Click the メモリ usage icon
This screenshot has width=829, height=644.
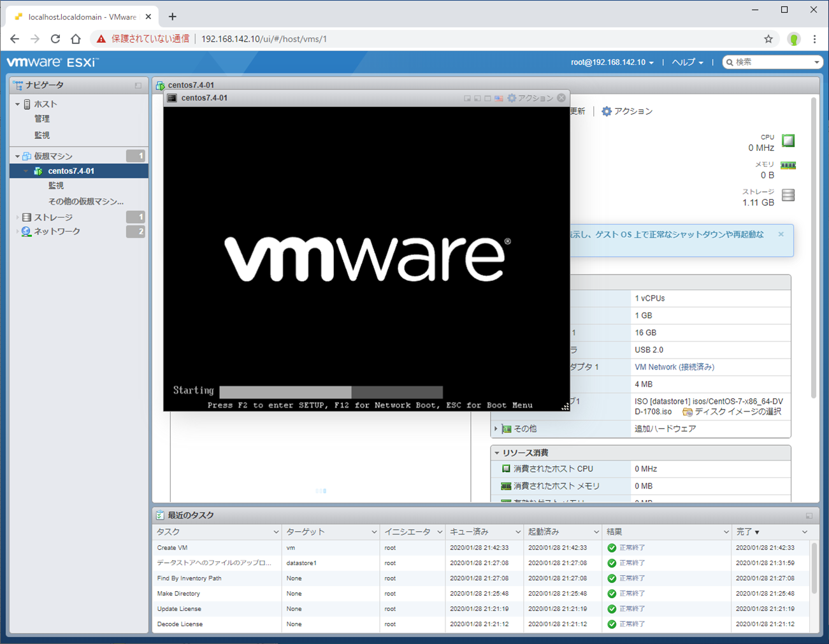click(788, 166)
